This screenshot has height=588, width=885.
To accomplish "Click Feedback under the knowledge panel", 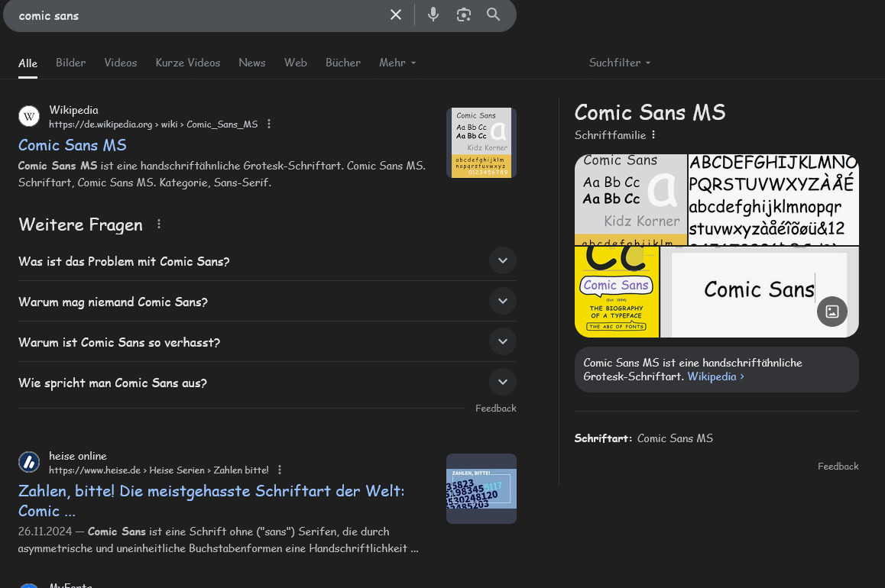I will [838, 467].
